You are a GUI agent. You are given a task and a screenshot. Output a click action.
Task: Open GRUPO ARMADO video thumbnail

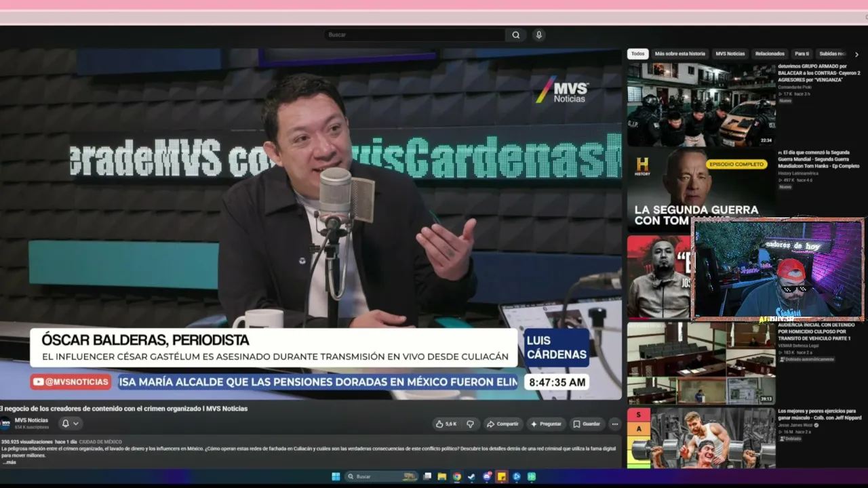(701, 104)
